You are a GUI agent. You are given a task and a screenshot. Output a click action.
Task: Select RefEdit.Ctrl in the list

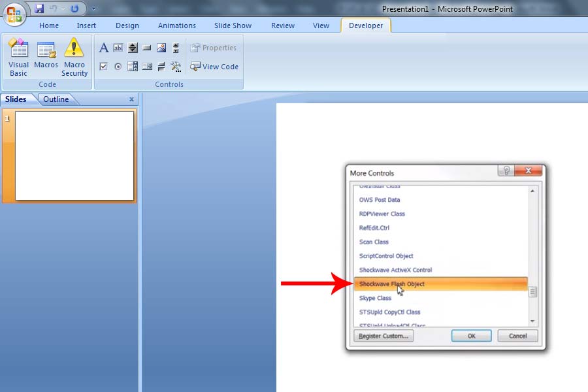pos(440,228)
